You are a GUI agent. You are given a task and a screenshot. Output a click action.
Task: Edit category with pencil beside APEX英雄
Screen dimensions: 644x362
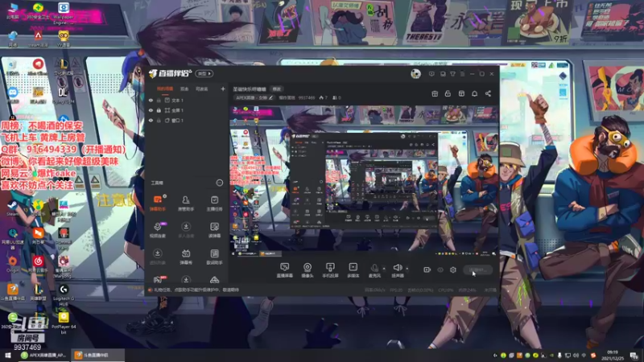click(270, 98)
